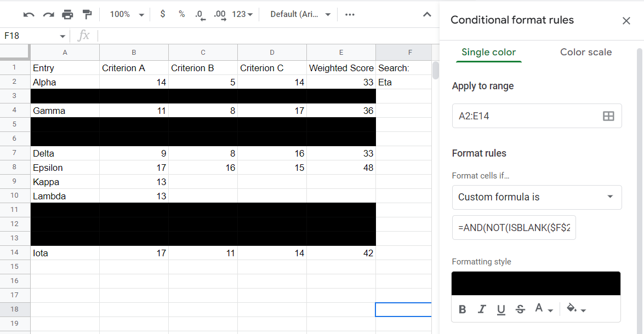Click the Print icon
Image resolution: width=644 pixels, height=334 pixels.
tap(68, 14)
